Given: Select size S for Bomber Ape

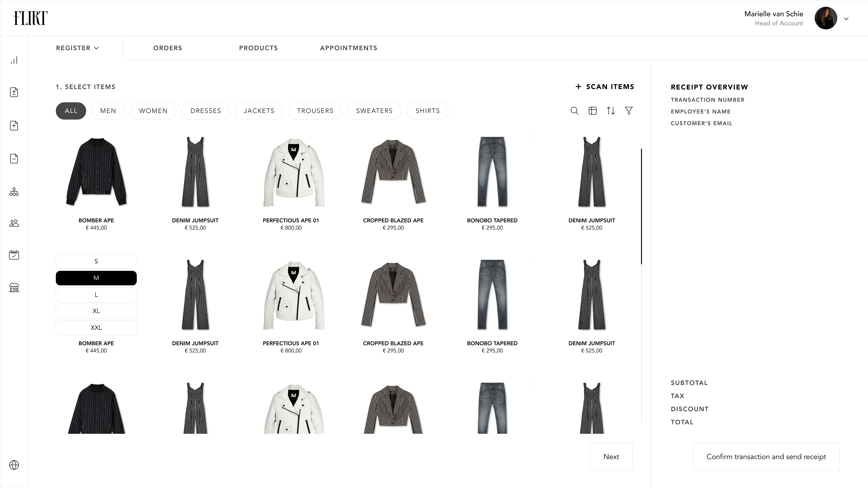Looking at the screenshot, I should tap(96, 261).
